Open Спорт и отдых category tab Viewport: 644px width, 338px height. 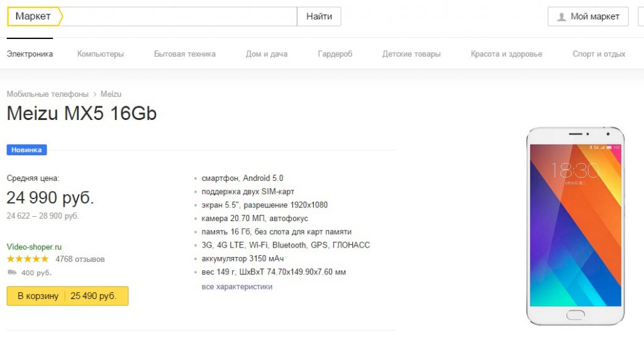[x=599, y=54]
